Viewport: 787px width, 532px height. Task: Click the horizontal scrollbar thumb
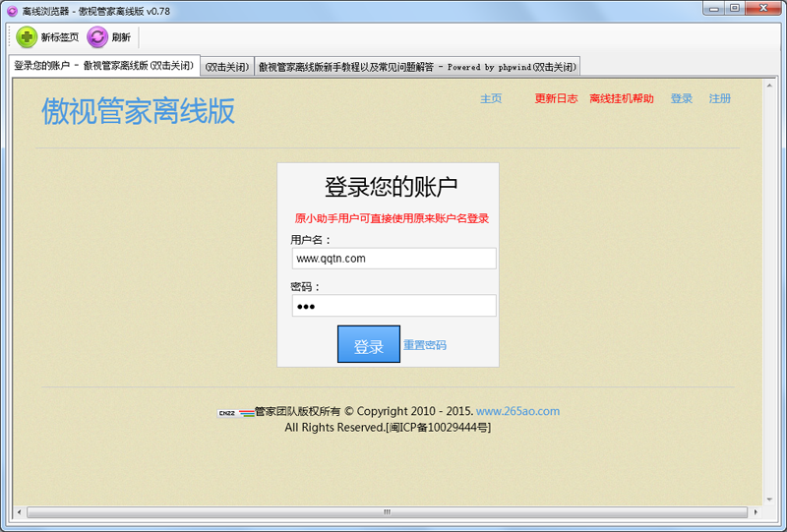[x=386, y=512]
